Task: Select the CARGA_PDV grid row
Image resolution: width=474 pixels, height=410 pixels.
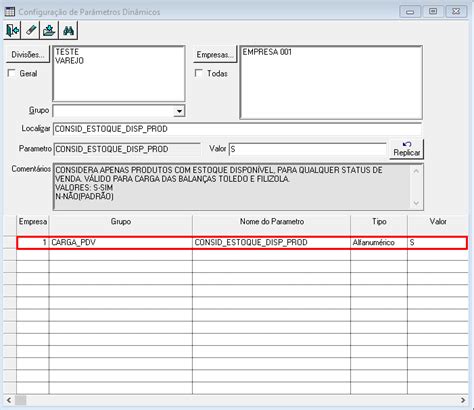Action: coord(242,242)
